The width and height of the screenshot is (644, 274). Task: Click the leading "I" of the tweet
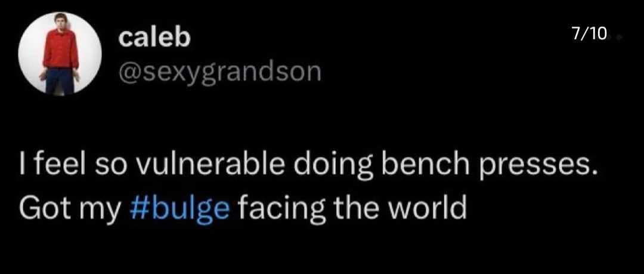coord(23,168)
